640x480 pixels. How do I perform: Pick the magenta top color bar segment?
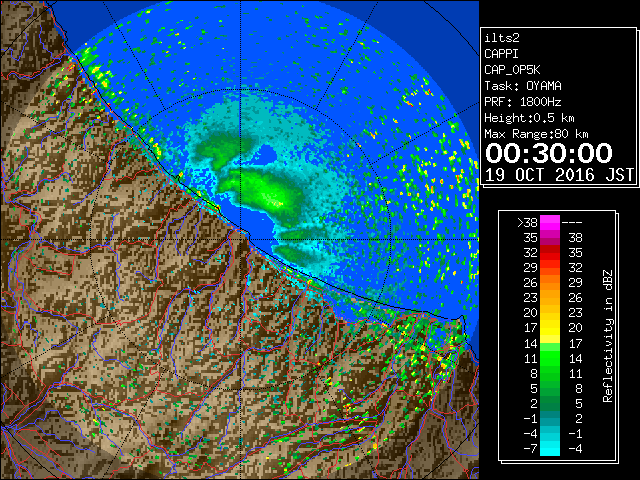tap(550, 223)
